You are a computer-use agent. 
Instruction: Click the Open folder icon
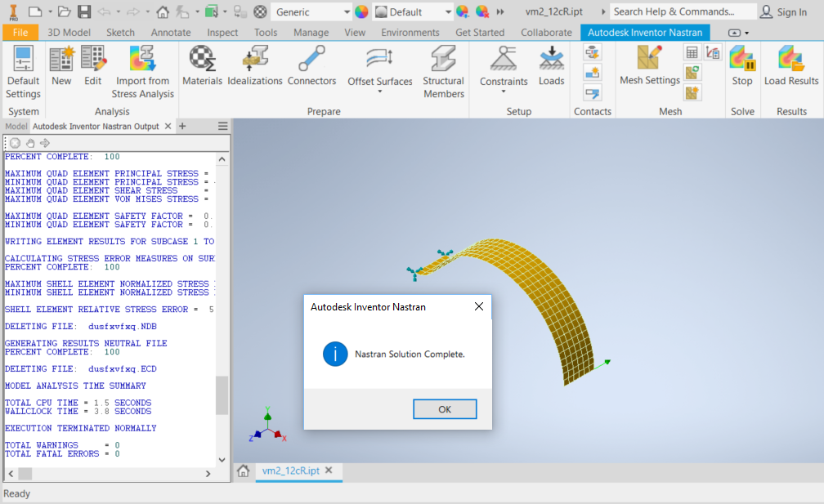point(64,11)
